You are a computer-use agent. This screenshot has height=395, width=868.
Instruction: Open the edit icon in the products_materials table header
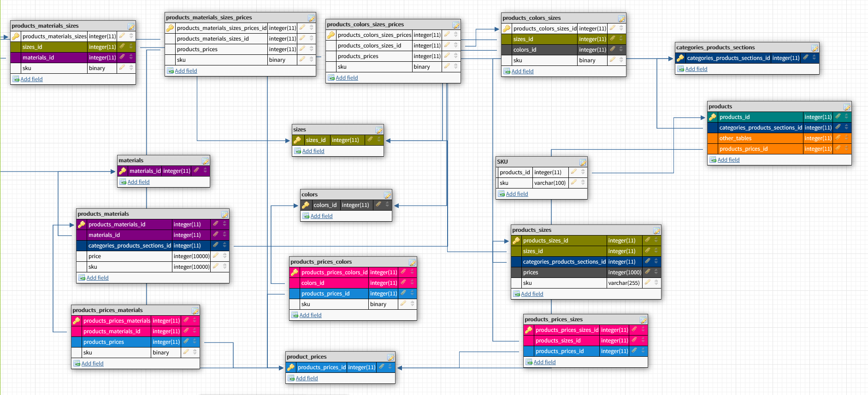pyautogui.click(x=225, y=214)
